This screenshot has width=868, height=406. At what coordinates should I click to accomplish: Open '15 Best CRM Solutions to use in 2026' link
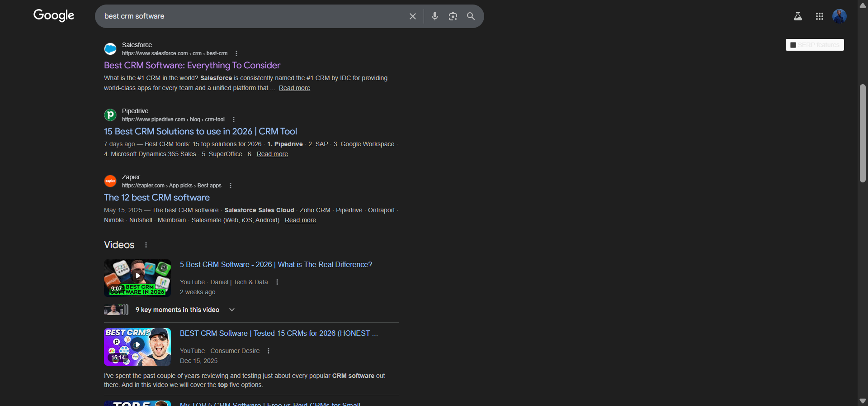(200, 131)
